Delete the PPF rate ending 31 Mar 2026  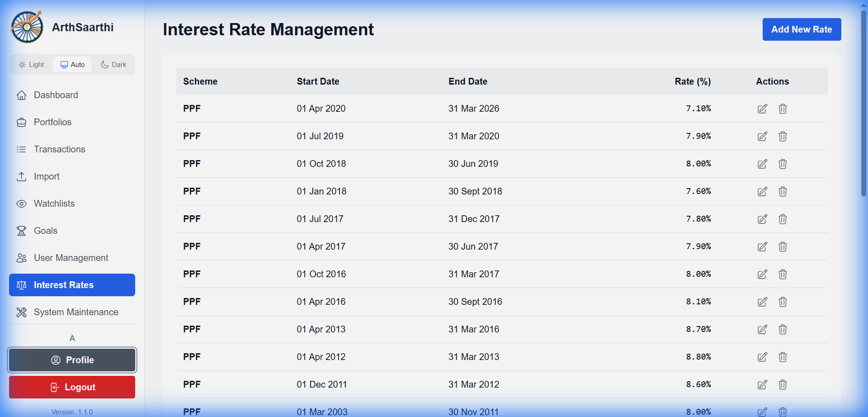point(783,109)
